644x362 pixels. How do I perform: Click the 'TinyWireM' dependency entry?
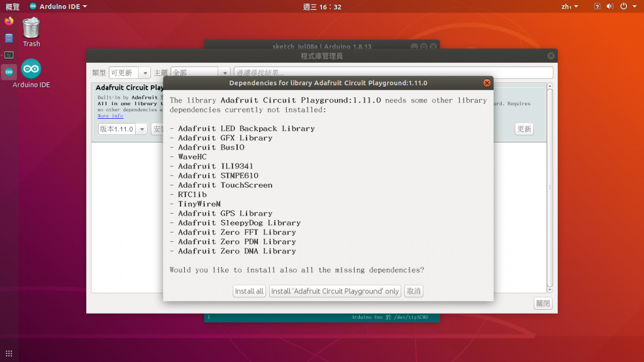pyautogui.click(x=199, y=204)
